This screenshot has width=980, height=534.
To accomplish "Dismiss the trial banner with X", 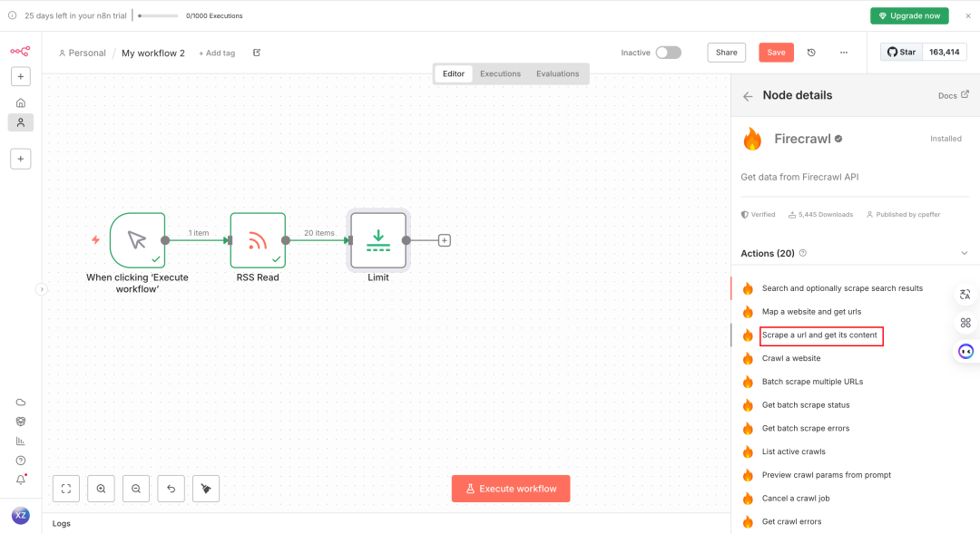I will coord(968,15).
